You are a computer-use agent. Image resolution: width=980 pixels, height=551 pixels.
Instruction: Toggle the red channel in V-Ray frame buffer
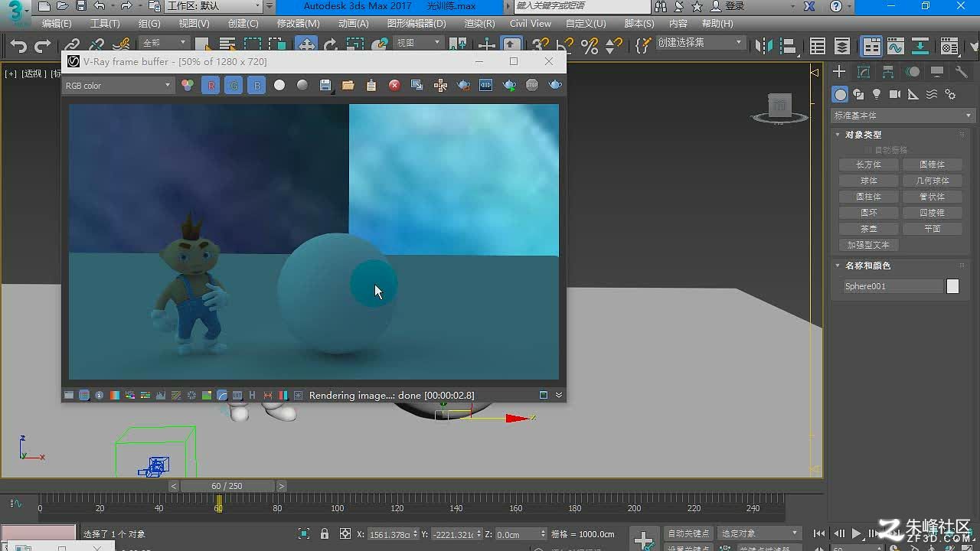(211, 86)
